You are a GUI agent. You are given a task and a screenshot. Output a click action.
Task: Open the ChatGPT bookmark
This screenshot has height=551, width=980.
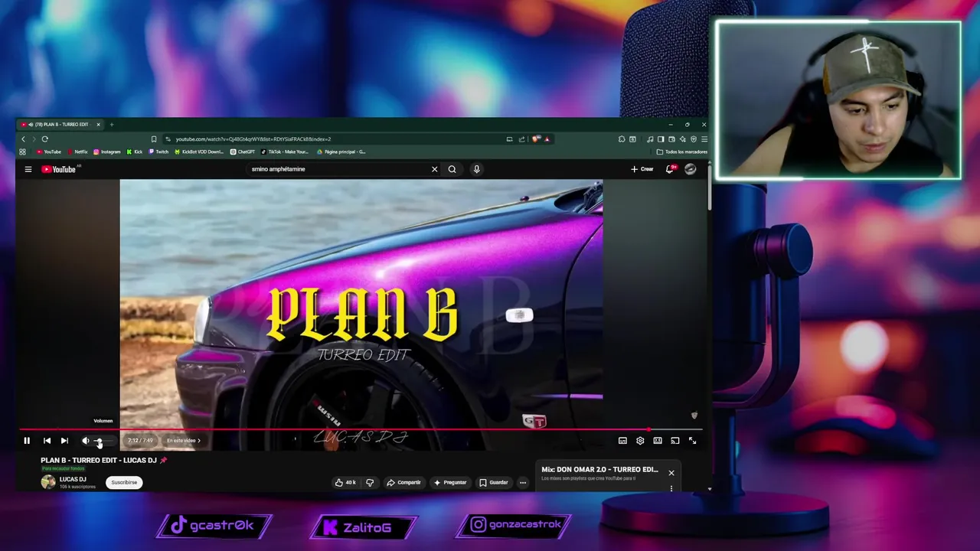243,152
